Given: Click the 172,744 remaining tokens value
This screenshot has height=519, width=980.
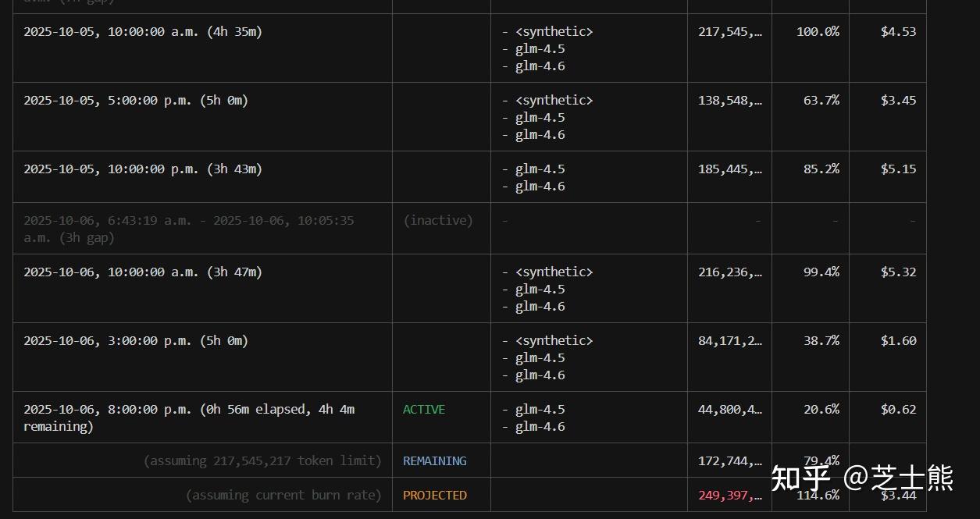Looking at the screenshot, I should pyautogui.click(x=729, y=461).
